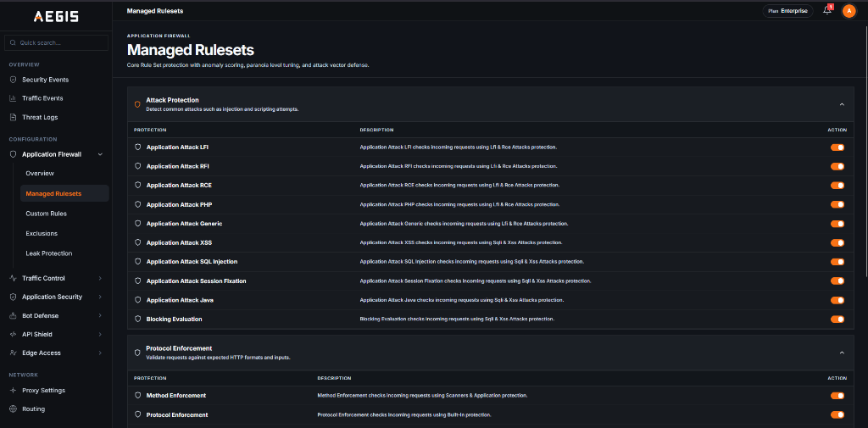Click Application Attack SQL Injection name
The width and height of the screenshot is (868, 428).
point(192,261)
